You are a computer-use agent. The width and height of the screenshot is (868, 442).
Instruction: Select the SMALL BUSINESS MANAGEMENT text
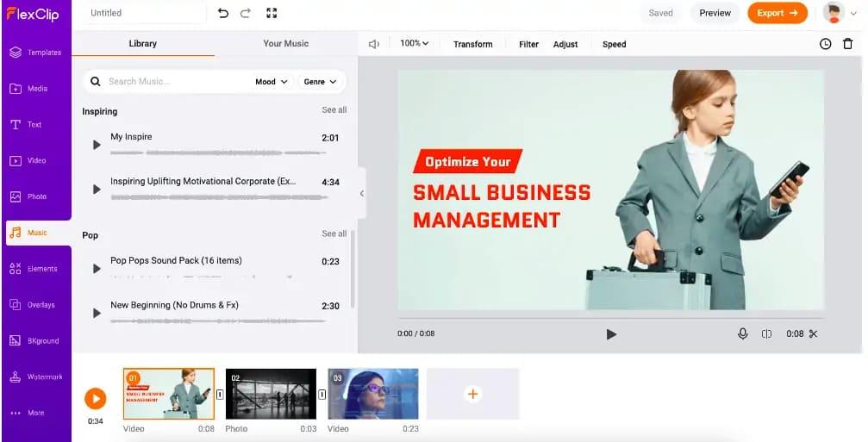point(502,206)
